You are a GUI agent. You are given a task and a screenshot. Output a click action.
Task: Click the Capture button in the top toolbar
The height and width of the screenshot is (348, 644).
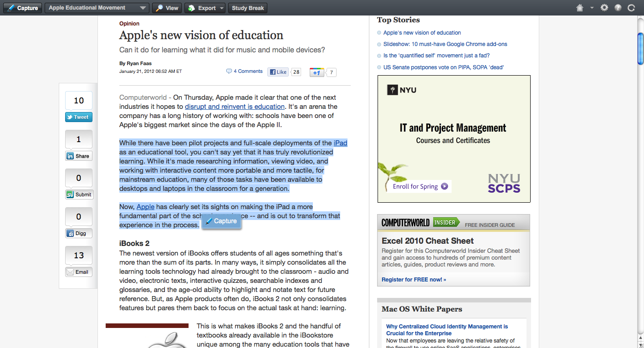click(x=23, y=8)
